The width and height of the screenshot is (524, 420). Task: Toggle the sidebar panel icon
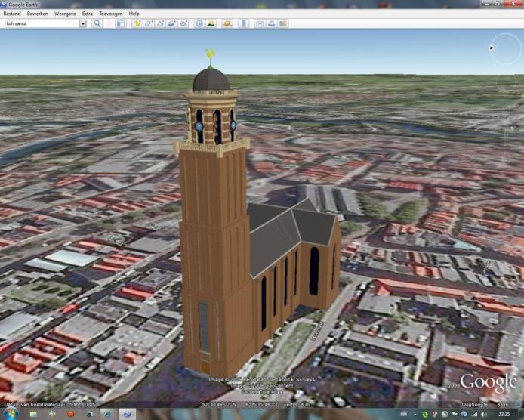pyautogui.click(x=121, y=23)
